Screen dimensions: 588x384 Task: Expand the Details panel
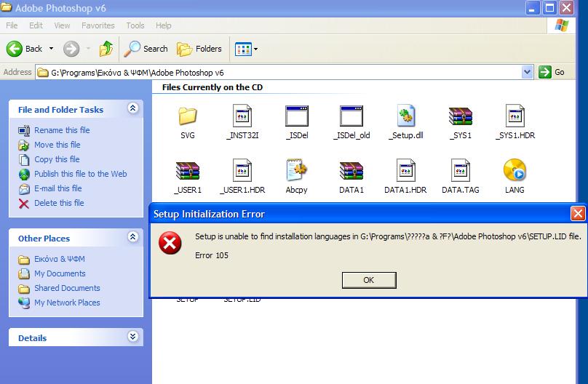click(x=132, y=337)
